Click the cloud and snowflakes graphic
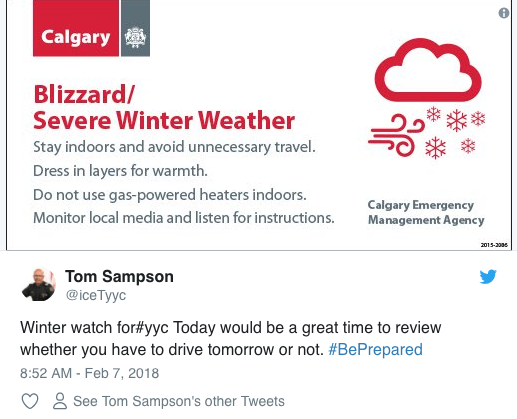The width and height of the screenshot is (517, 419). 428,98
